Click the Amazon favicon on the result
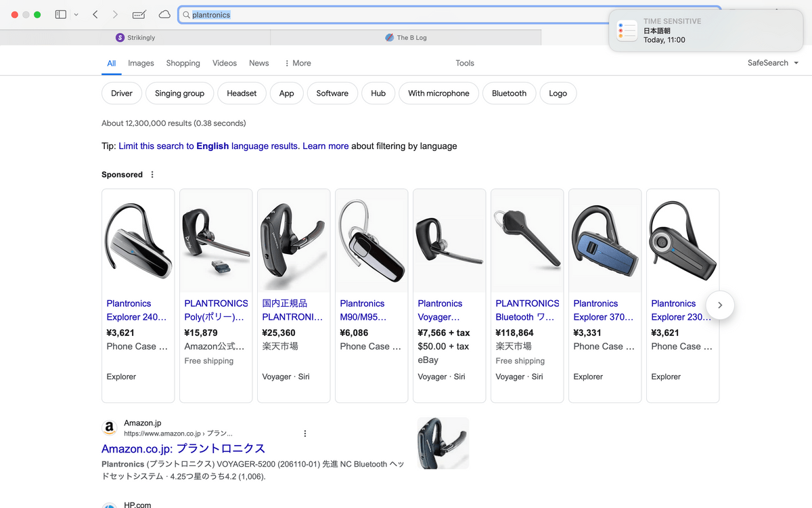Image resolution: width=812 pixels, height=508 pixels. click(109, 428)
